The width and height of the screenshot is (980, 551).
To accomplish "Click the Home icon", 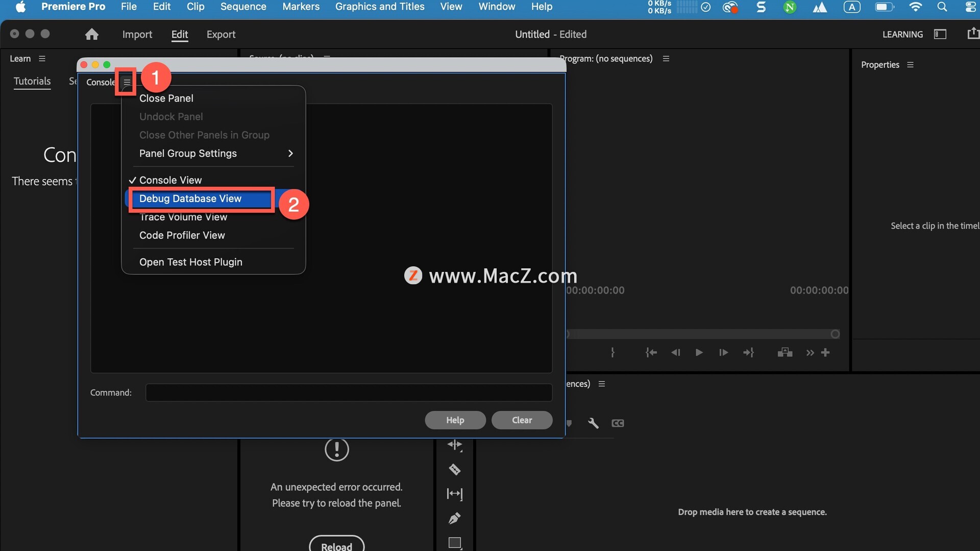I will tap(92, 34).
